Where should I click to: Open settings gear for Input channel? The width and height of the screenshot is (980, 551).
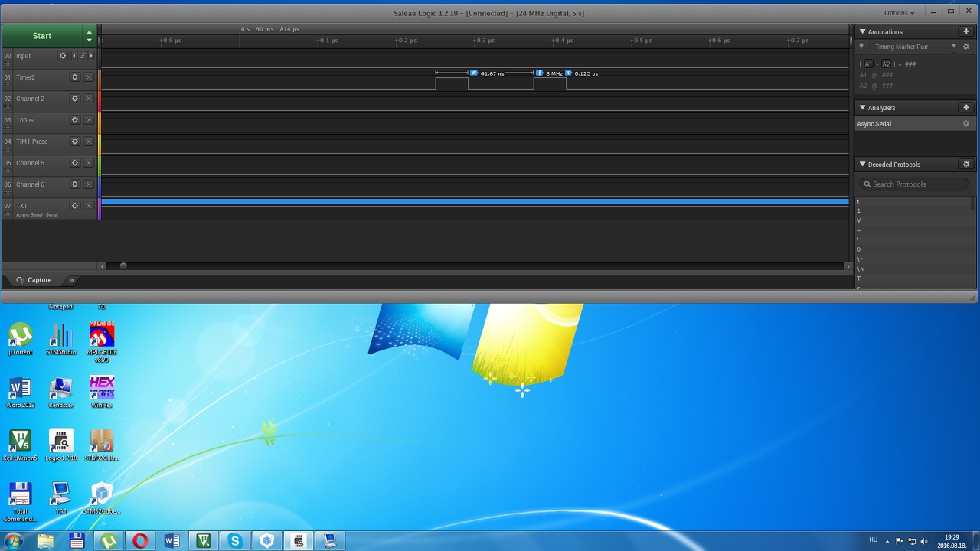[63, 56]
